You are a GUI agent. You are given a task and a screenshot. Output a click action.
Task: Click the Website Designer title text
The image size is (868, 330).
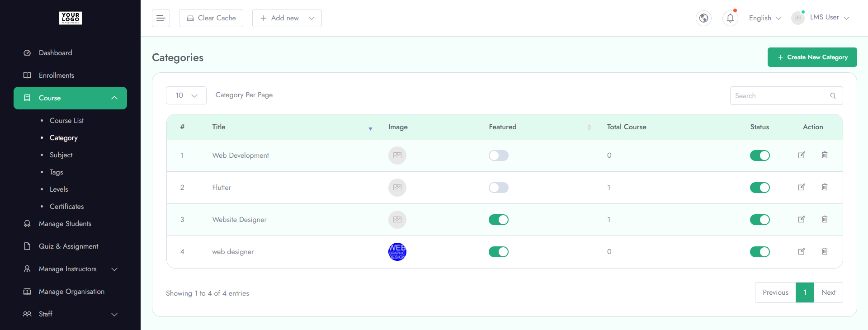click(239, 220)
